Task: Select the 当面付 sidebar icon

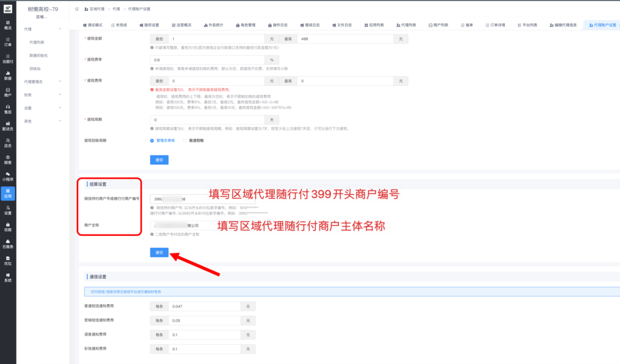Action: (x=9, y=57)
